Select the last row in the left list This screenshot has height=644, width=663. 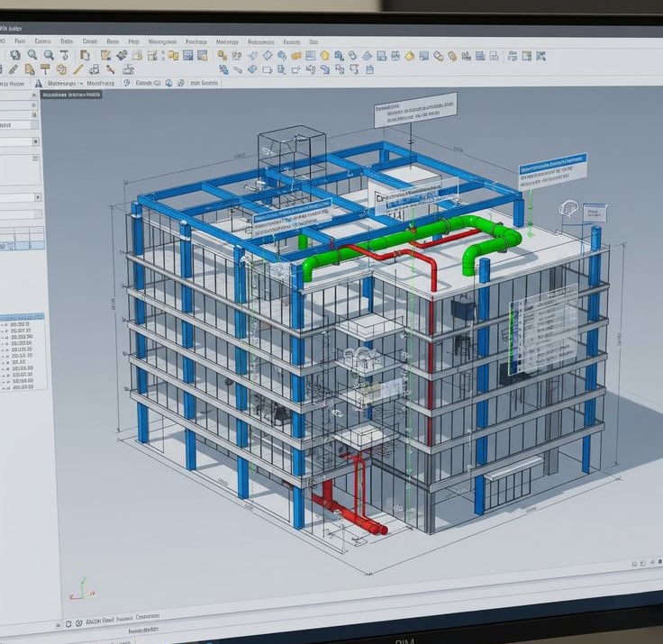click(18, 387)
